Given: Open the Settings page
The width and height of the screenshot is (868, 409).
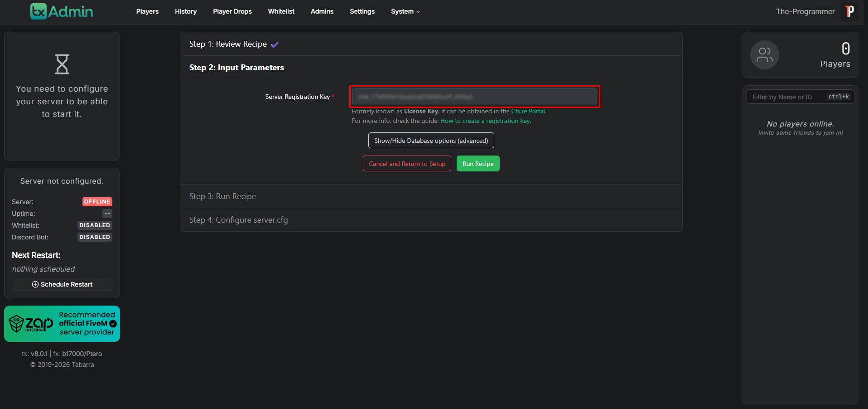Looking at the screenshot, I should coord(362,11).
